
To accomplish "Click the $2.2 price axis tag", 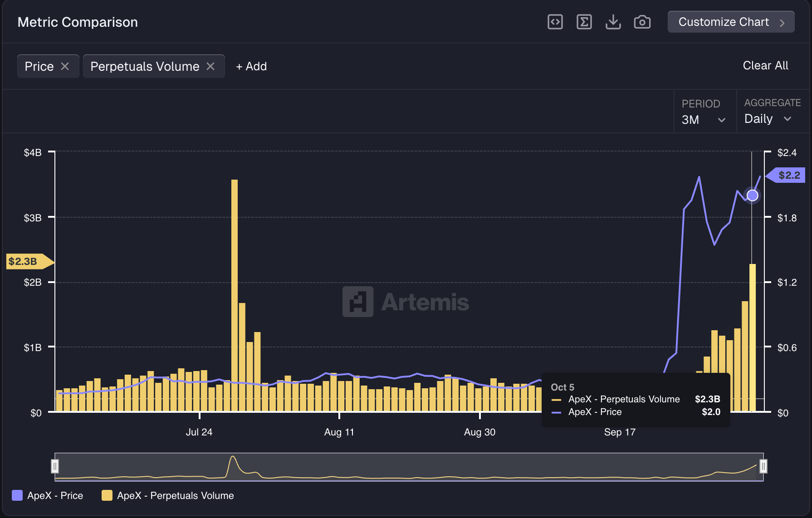I will pos(785,175).
